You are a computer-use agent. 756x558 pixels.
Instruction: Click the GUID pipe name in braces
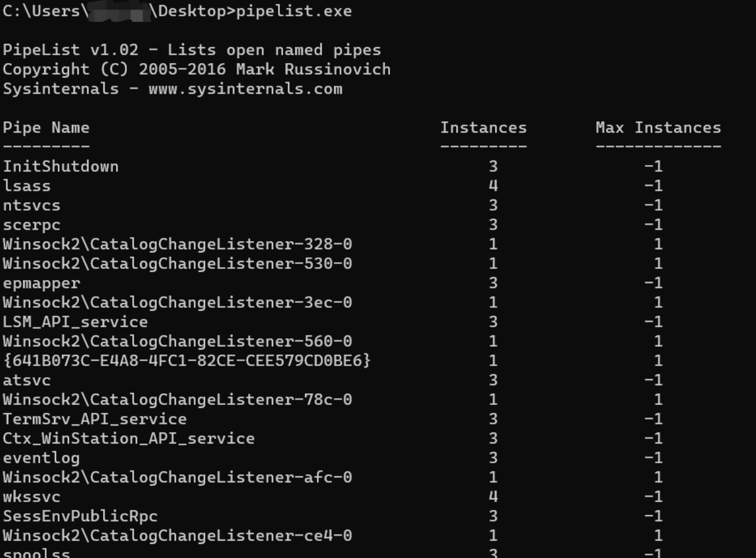tap(187, 360)
